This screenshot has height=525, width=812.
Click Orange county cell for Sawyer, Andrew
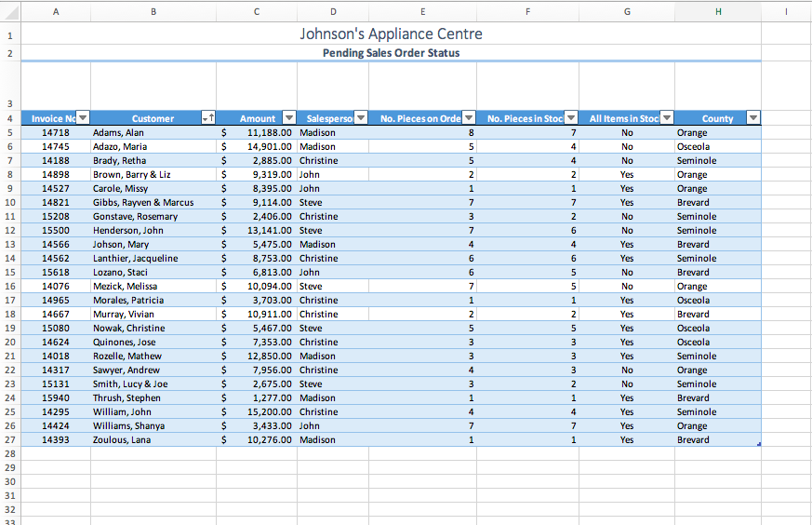718,370
